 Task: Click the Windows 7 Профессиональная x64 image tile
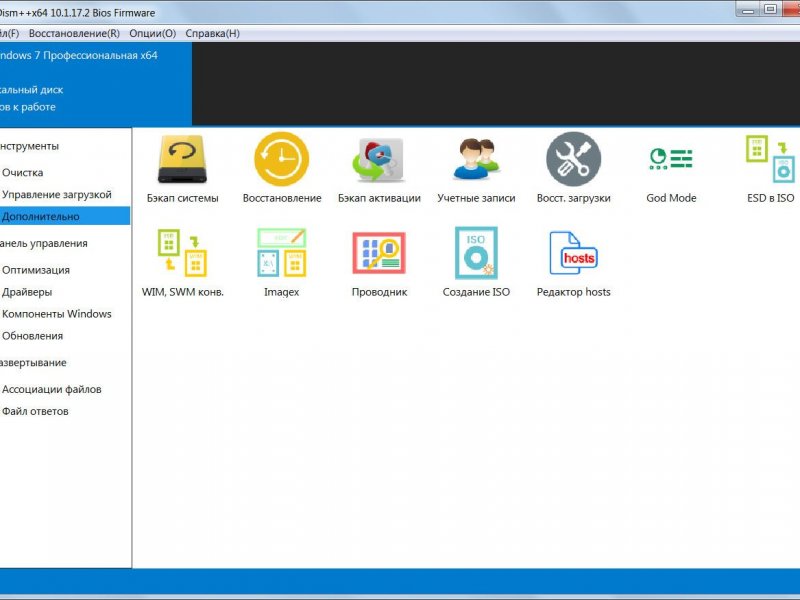pyautogui.click(x=96, y=84)
